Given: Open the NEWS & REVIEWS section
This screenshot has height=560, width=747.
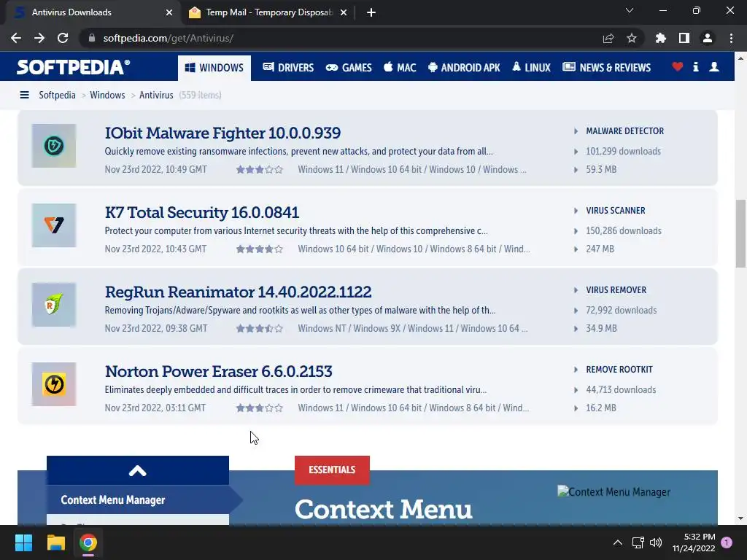Looking at the screenshot, I should [x=606, y=68].
